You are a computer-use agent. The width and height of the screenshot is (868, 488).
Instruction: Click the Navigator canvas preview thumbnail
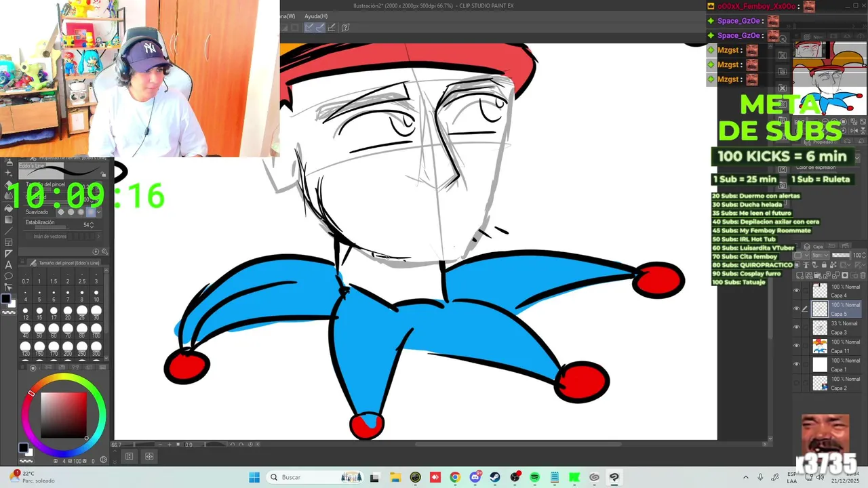pos(830,78)
